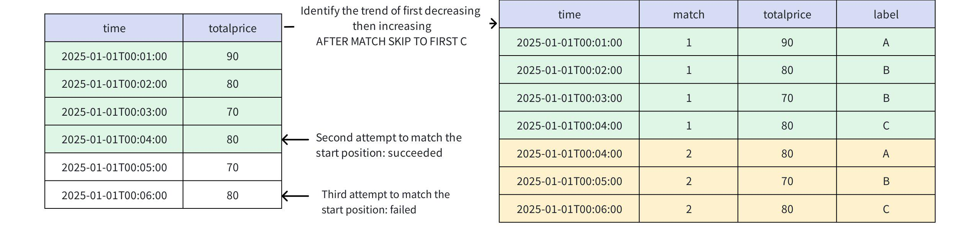Select the 2025-01-01T00:05:00 cell in match 2 rows
The height and width of the screenshot is (236, 980).
[569, 181]
